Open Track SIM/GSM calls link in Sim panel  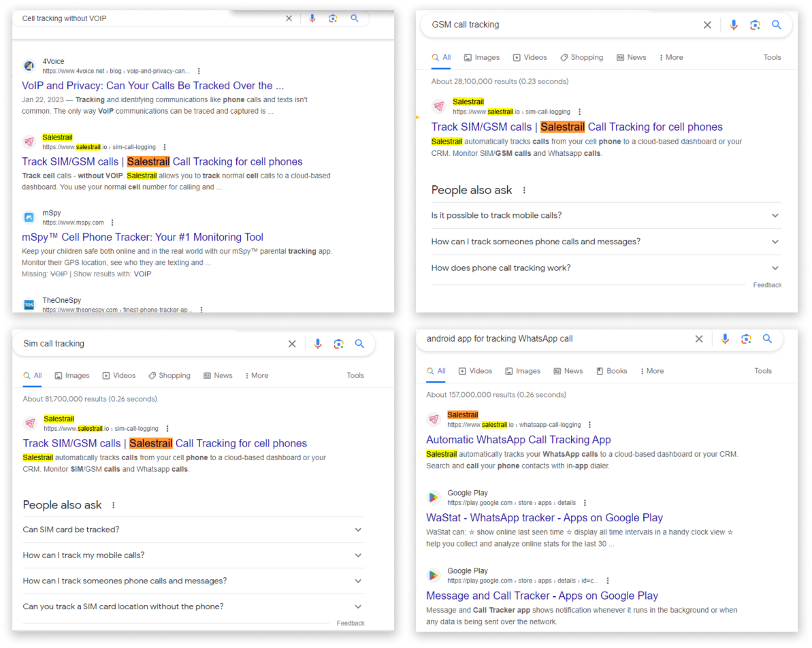[x=165, y=443]
